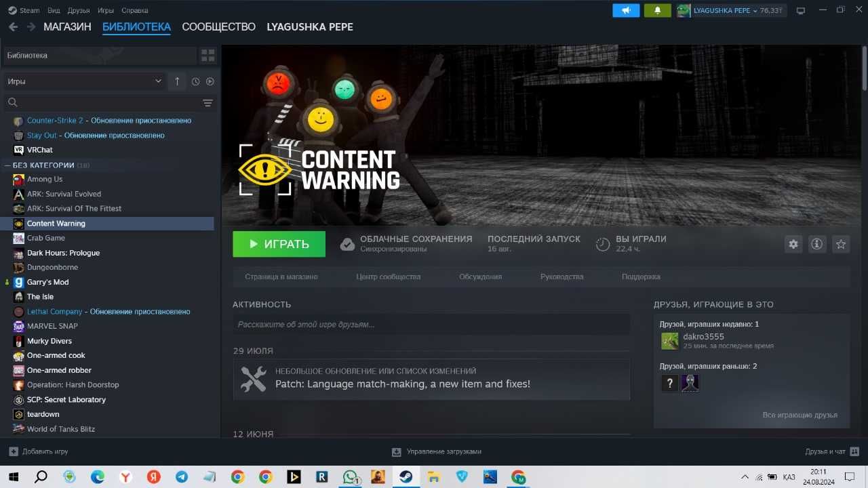Open the Вид menu

click(x=54, y=10)
